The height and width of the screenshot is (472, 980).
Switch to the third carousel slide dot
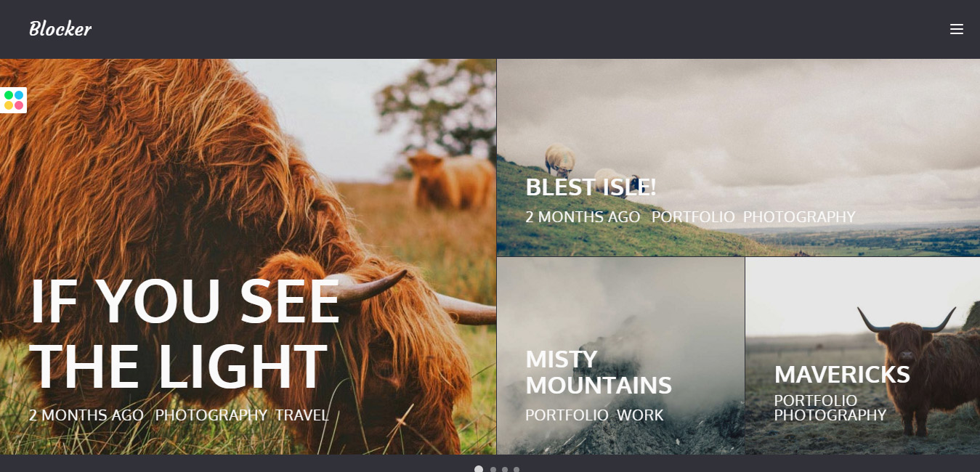tap(505, 470)
